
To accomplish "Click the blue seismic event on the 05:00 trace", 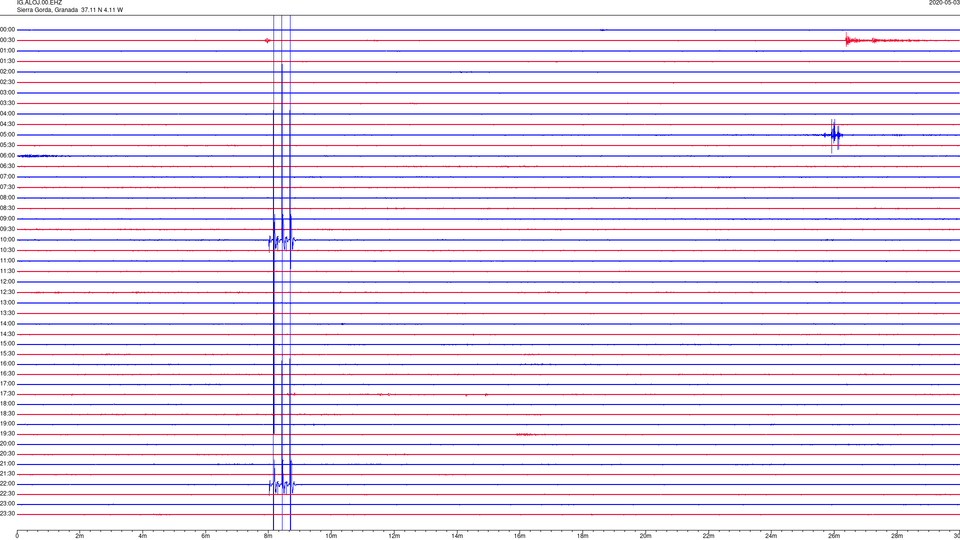I will 833,135.
